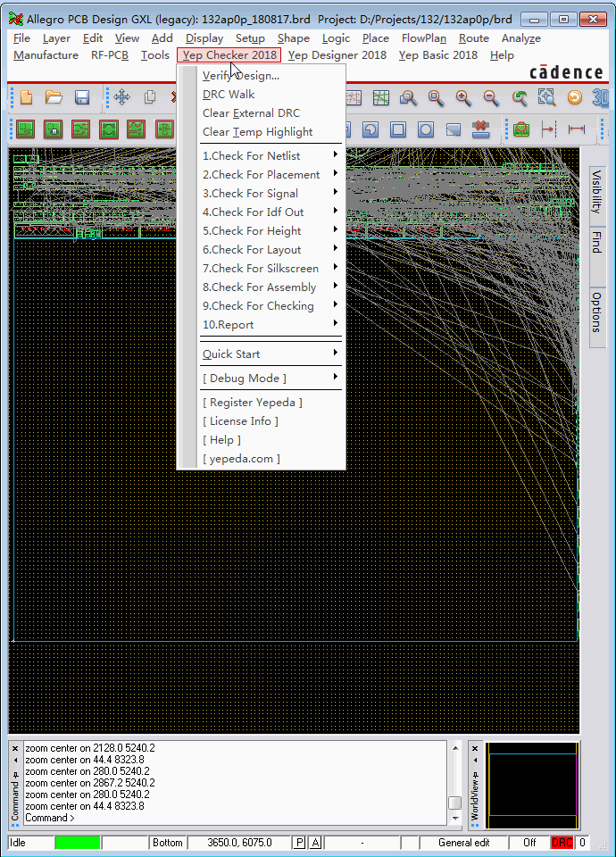Screen dimensions: 616x857
Task: Click the New file icon in the toolbar
Action: click(x=26, y=98)
